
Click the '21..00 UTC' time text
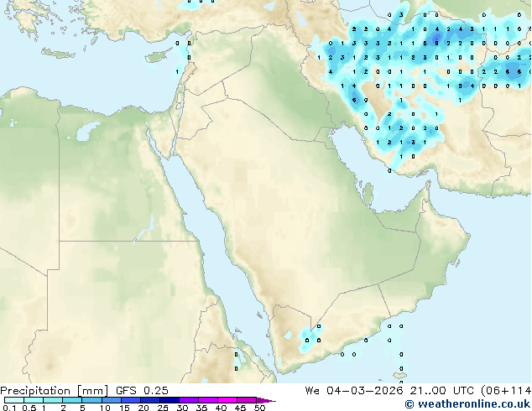coord(441,391)
